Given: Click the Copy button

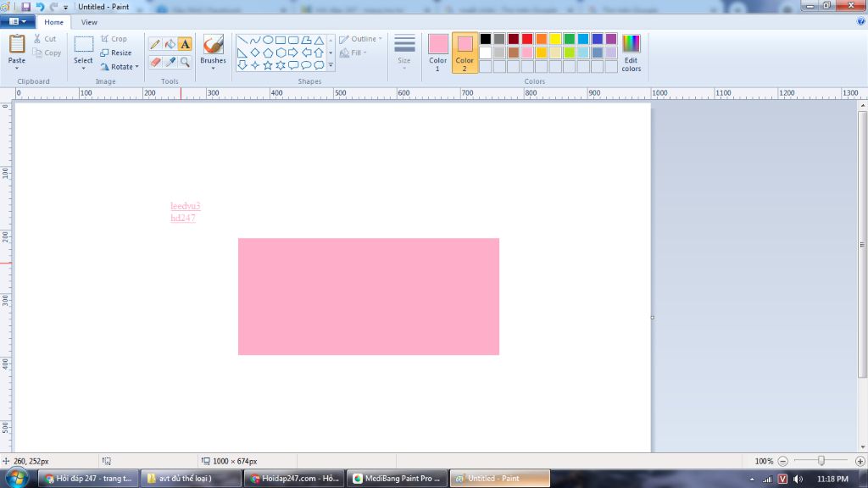Looking at the screenshot, I should click(47, 53).
